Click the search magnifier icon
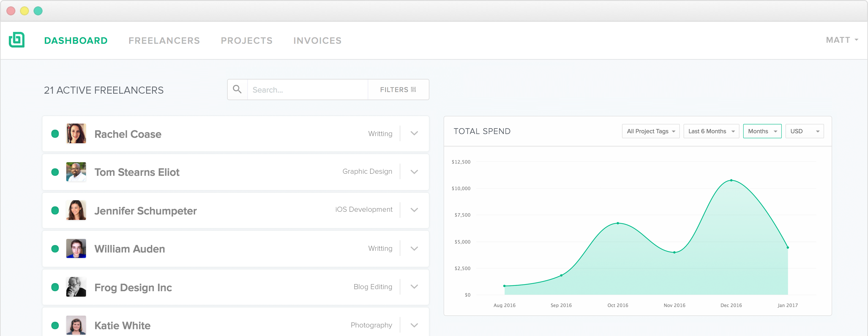The image size is (868, 336). (237, 90)
